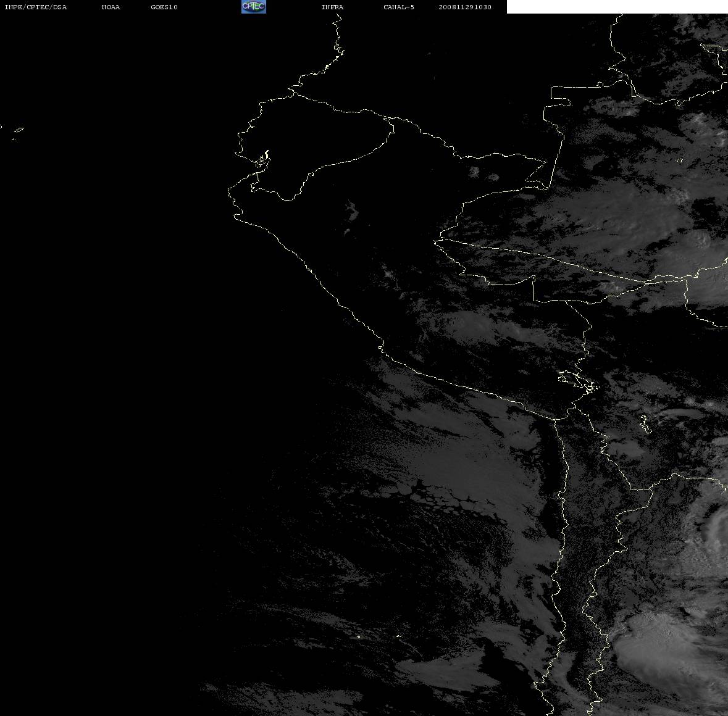The height and width of the screenshot is (716, 728).
Task: Click the 200811291030 timestamp
Action: (465, 7)
